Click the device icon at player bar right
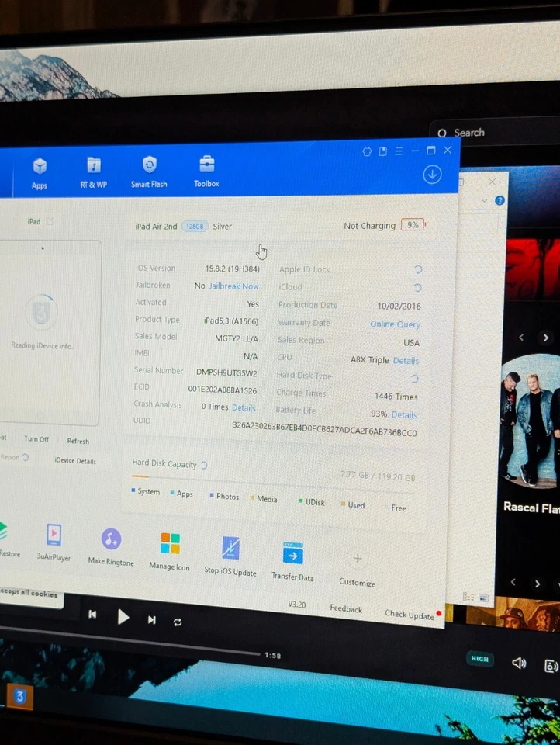 click(x=551, y=666)
